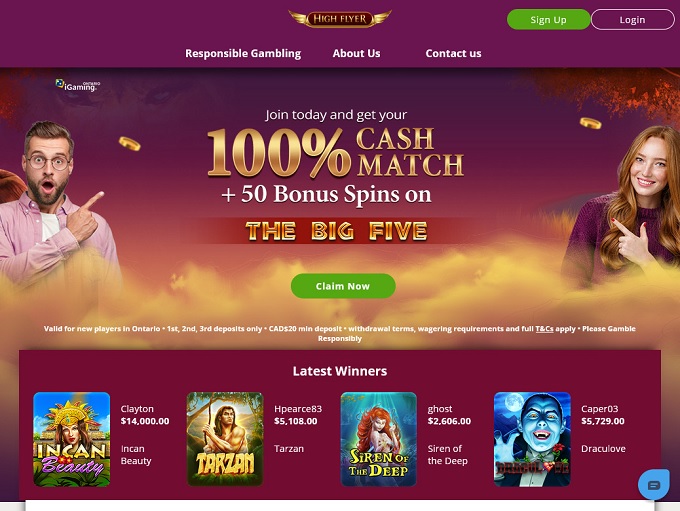Open the About Us menu item
Viewport: 680px width, 511px height.
coord(356,53)
